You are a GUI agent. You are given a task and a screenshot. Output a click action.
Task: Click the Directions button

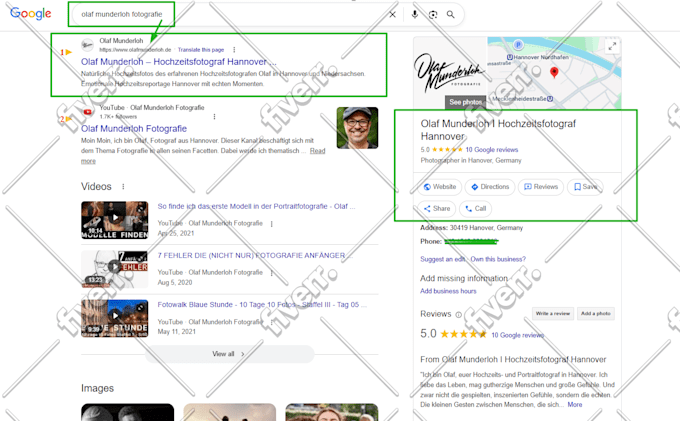coord(490,187)
